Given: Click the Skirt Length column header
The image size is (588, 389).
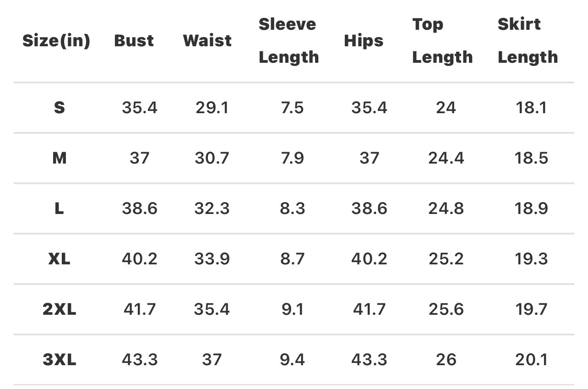Looking at the screenshot, I should [x=528, y=41].
